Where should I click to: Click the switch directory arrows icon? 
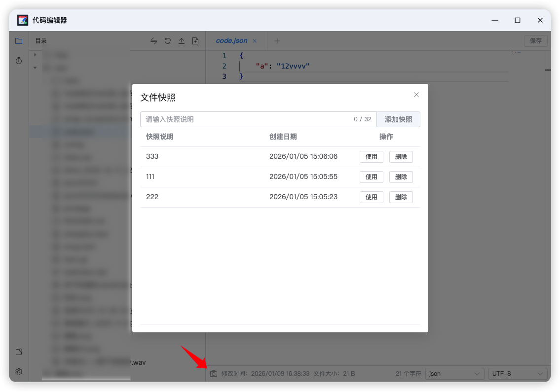point(154,41)
